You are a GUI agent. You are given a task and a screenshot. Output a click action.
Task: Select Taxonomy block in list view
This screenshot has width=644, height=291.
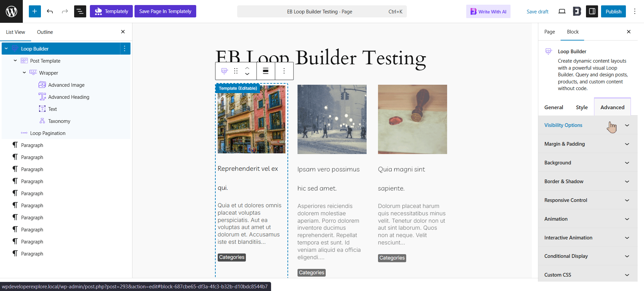pyautogui.click(x=59, y=121)
